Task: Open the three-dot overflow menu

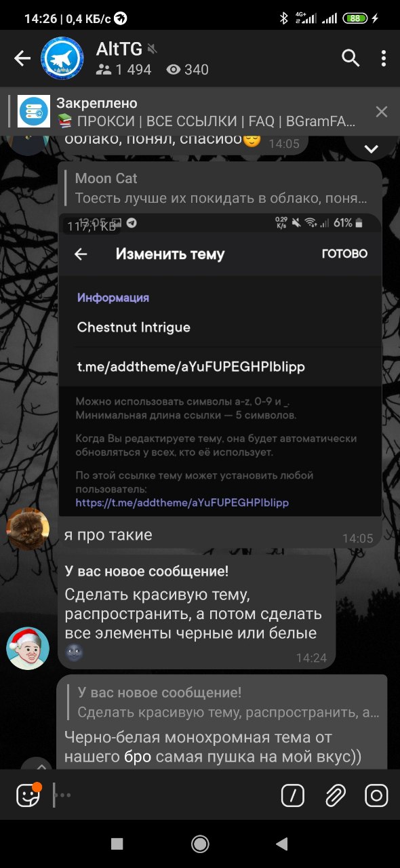Action: coord(383,58)
